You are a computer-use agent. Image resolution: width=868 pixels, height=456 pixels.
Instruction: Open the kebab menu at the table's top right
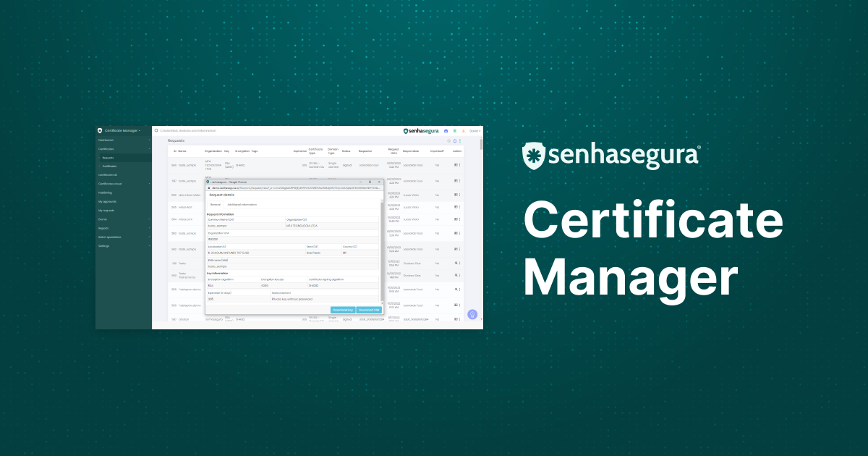tap(459, 142)
